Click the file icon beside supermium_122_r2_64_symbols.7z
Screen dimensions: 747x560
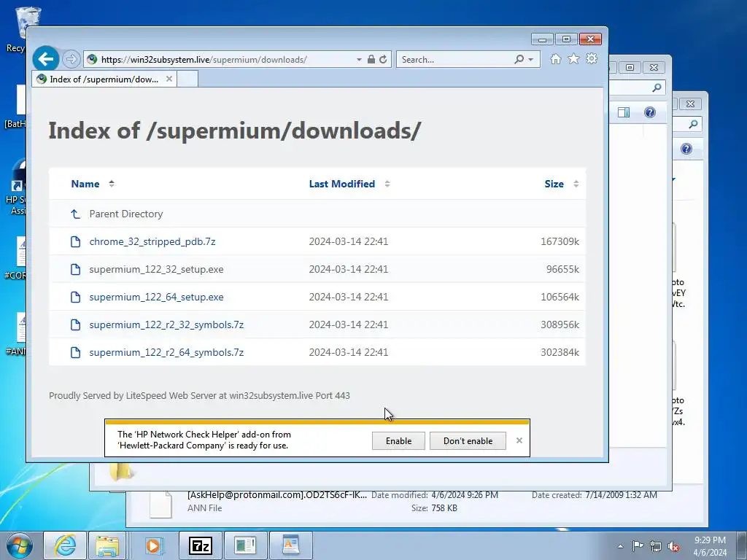tap(75, 352)
